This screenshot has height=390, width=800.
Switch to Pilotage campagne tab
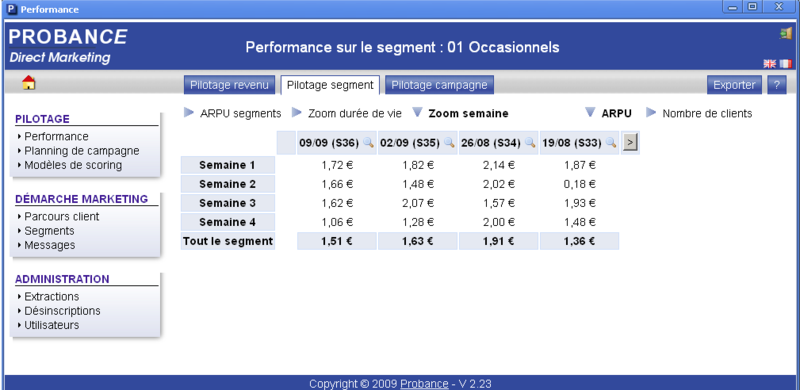[x=439, y=85]
